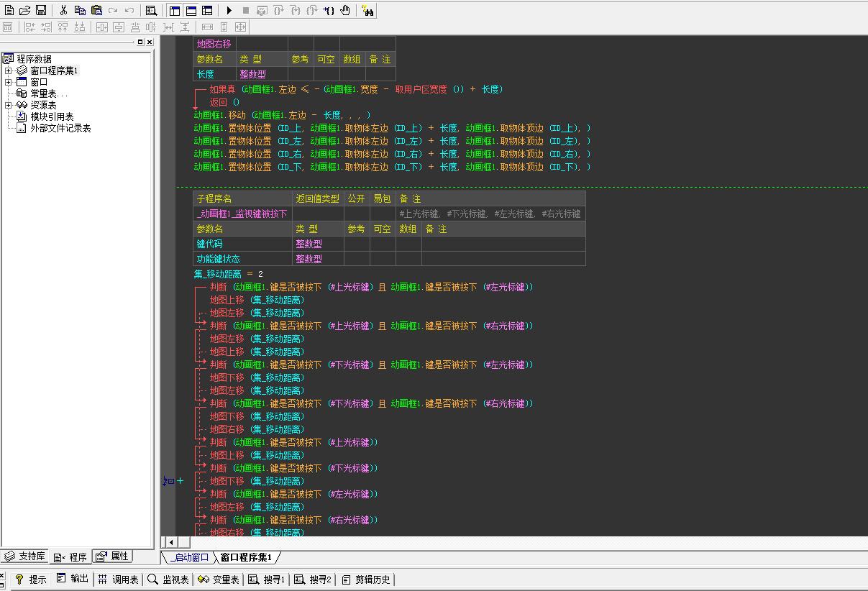Expand the 资源表 tree node
This screenshot has width=868, height=591.
coord(8,105)
